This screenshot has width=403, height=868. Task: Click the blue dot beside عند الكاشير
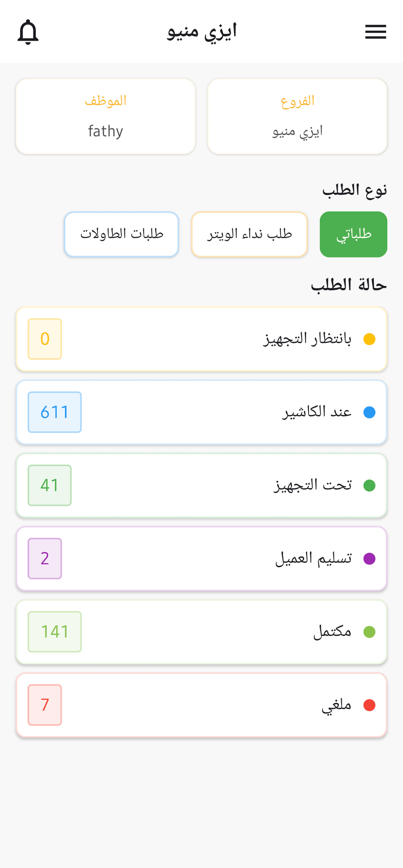tap(369, 412)
